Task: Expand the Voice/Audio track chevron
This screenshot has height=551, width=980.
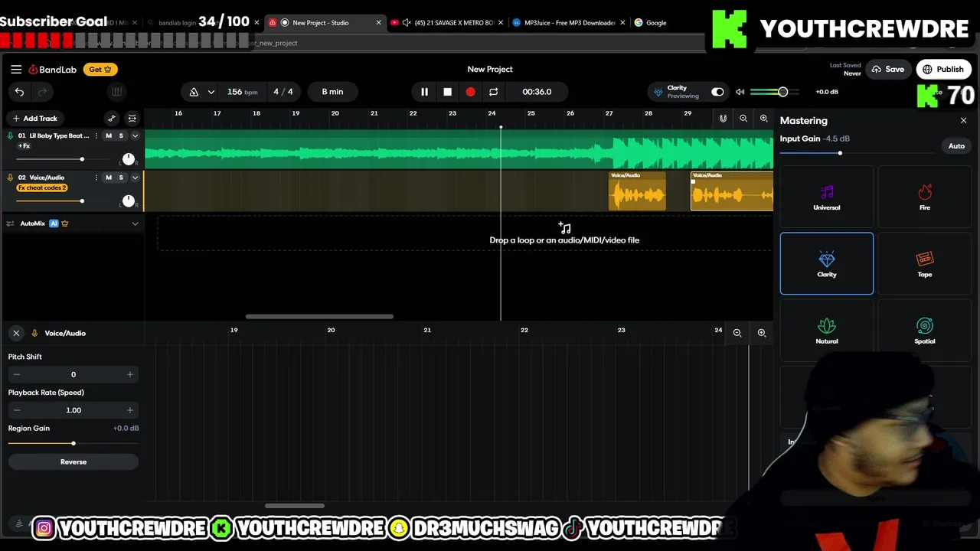Action: click(x=135, y=178)
